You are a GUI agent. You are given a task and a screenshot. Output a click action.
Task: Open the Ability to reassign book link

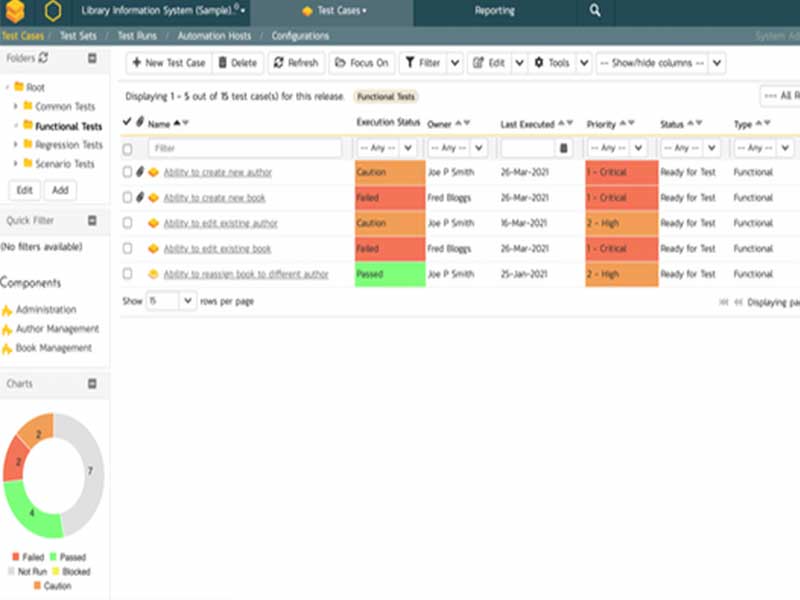click(246, 274)
